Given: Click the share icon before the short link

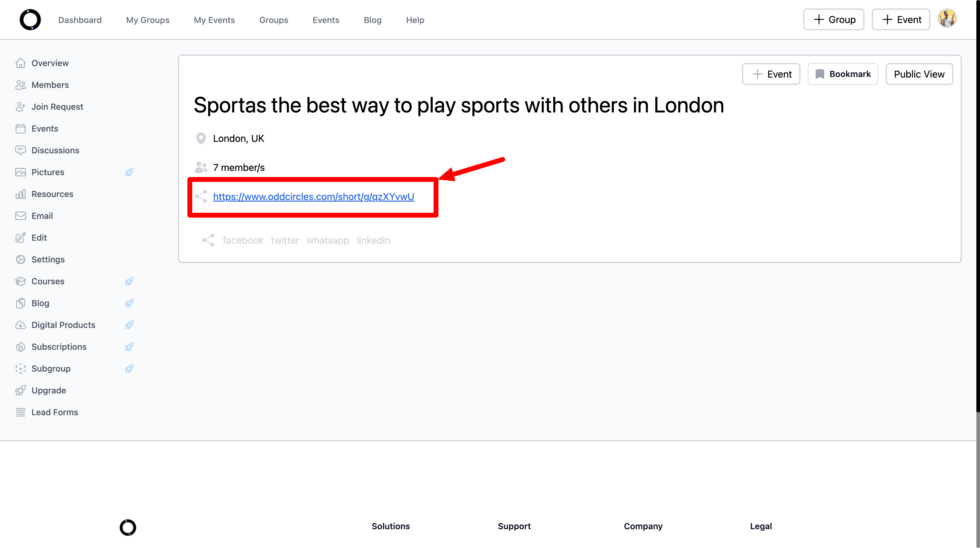Looking at the screenshot, I should coord(201,197).
